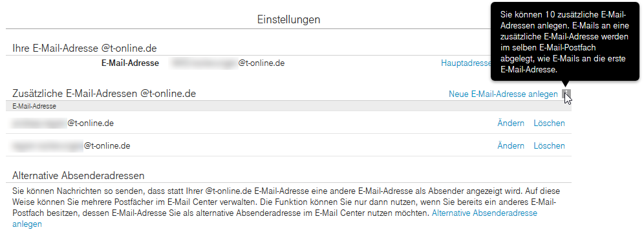The image size is (644, 234).
Task: Click the Alternative Absenderadressen heading
Action: pyautogui.click(x=78, y=176)
